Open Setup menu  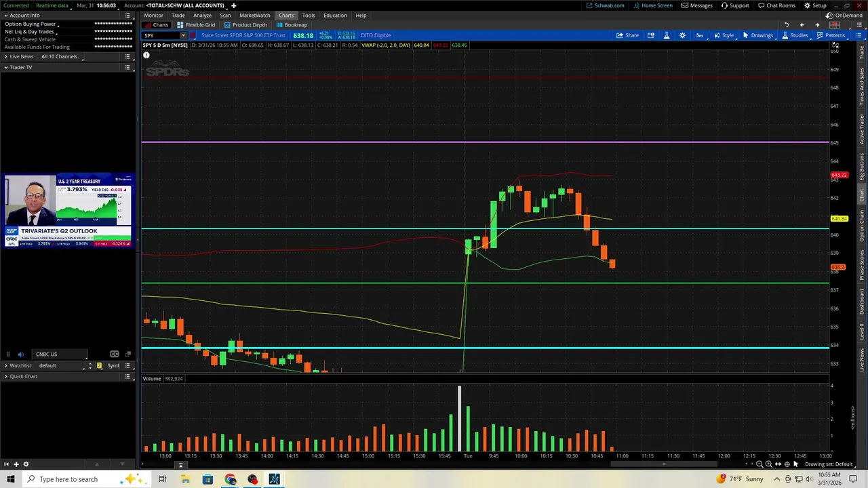pyautogui.click(x=815, y=5)
